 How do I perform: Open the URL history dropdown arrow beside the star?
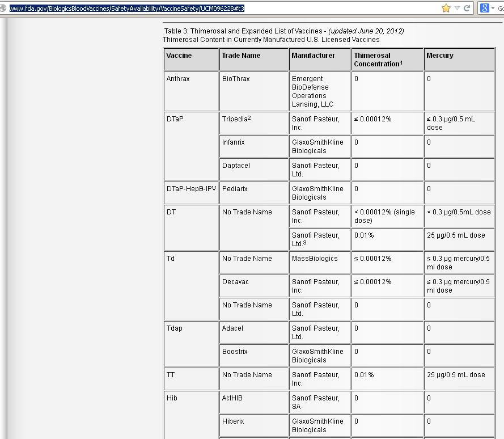(457, 9)
